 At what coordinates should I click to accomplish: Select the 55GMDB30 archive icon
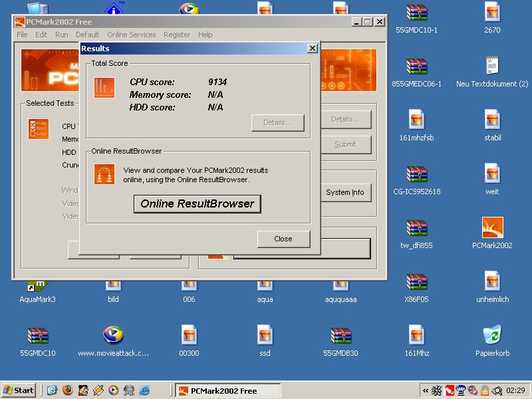[340, 342]
